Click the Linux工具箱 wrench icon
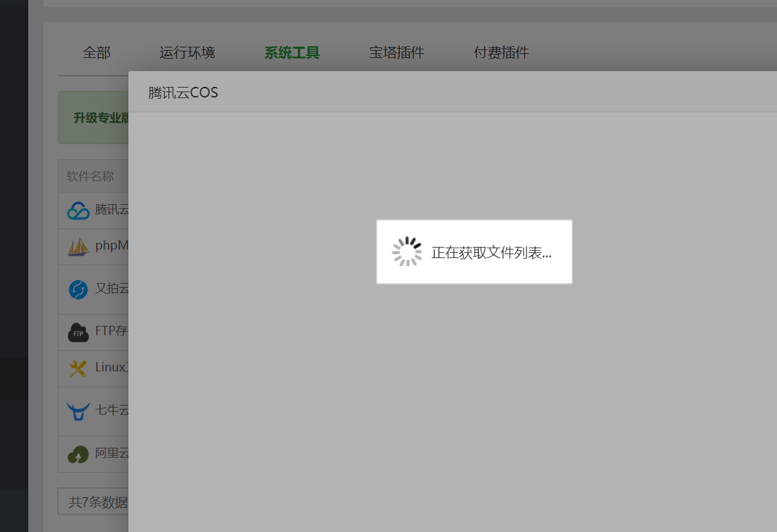This screenshot has width=777, height=532. (78, 369)
